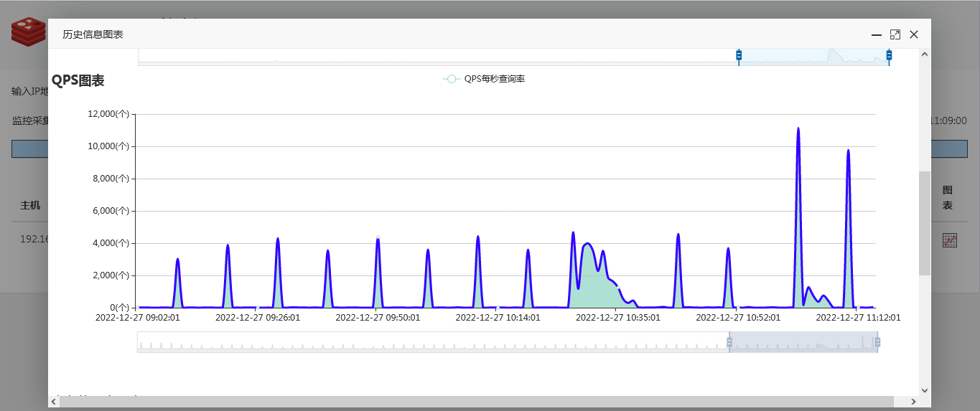
Task: Click the horizontal scrollbar thumb
Action: 477,402
